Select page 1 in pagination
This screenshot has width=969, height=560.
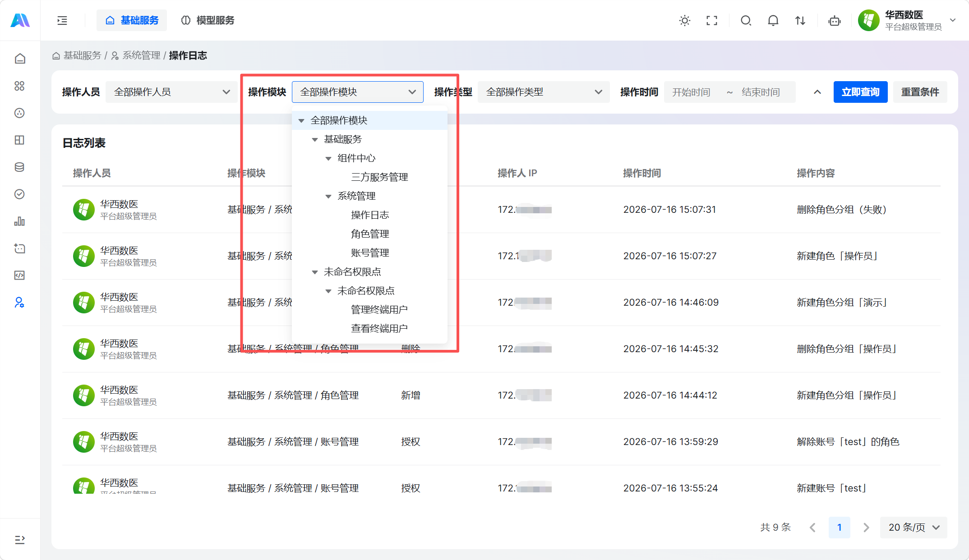coord(839,528)
